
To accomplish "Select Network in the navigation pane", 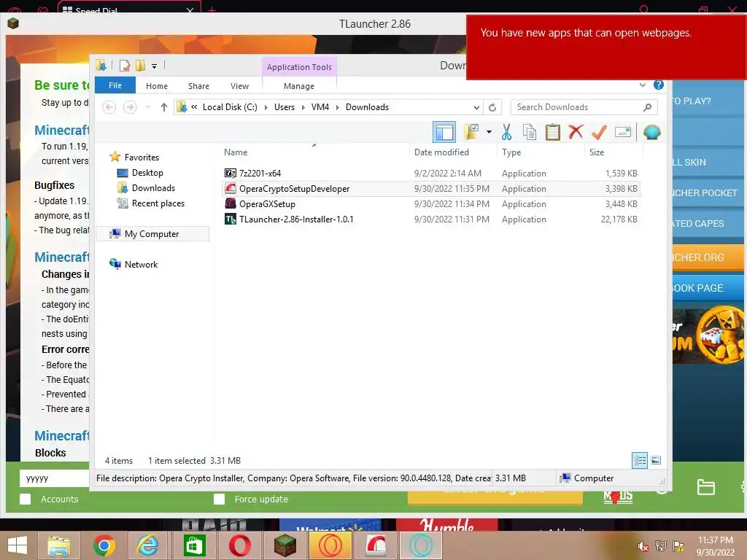I will pyautogui.click(x=141, y=264).
